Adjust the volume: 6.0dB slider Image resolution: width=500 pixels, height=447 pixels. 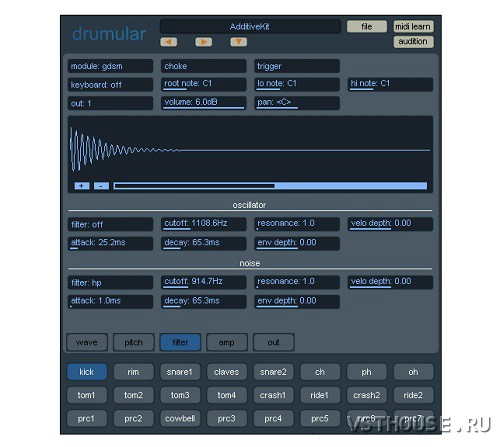(204, 103)
